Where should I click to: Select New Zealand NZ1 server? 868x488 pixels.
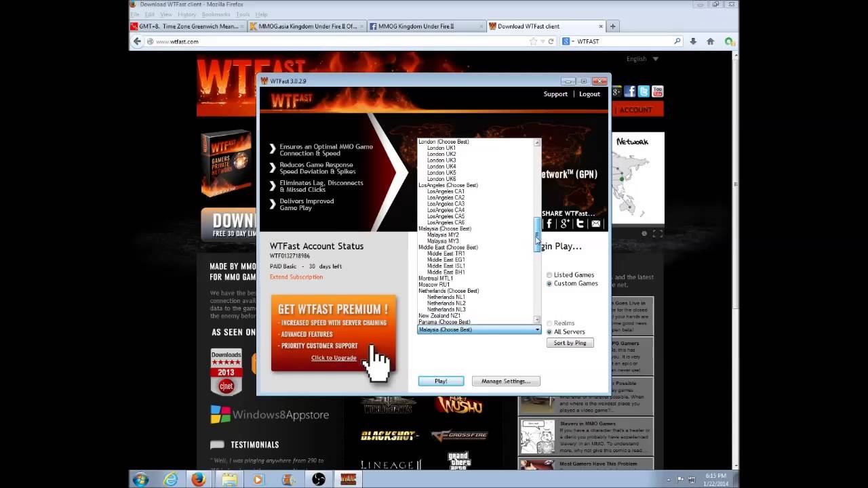coord(439,316)
